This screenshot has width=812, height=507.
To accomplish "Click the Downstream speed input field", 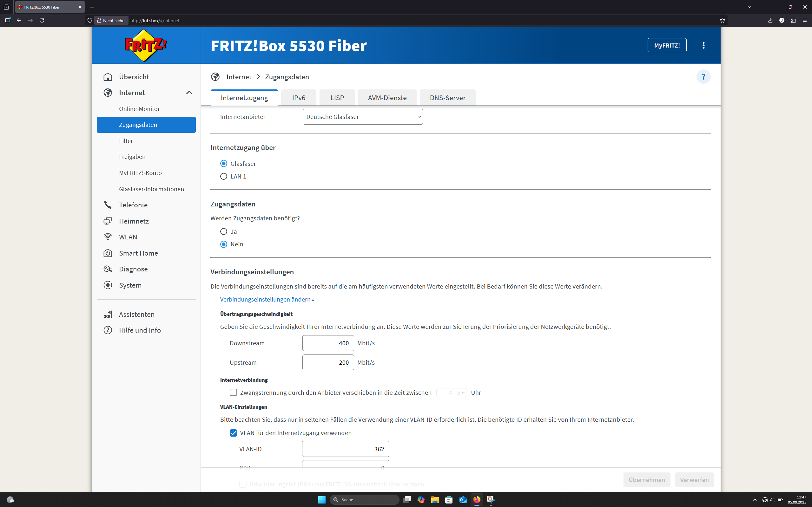I will pos(328,343).
